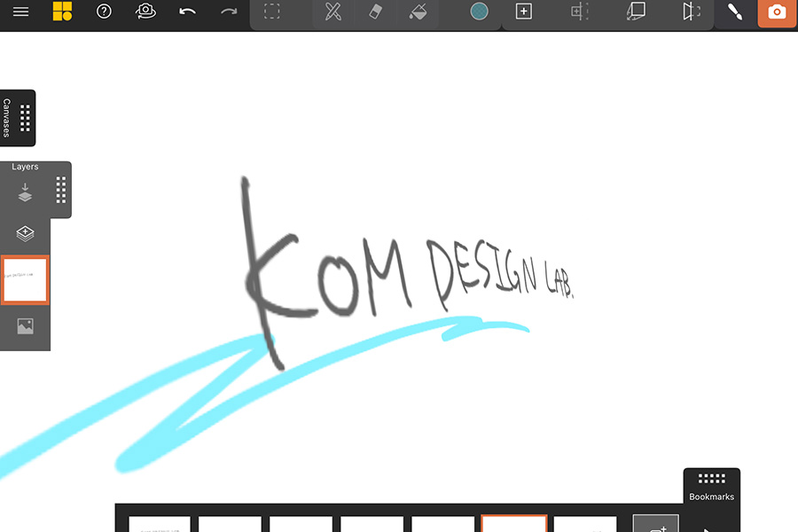Screen dimensions: 798x532
Task: Click the orbit view eye icon
Action: pos(145,12)
